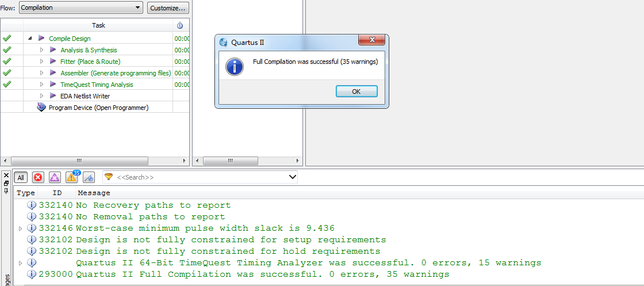Expand the Fitter (Place & Route) task
644x286 pixels.
[41, 61]
